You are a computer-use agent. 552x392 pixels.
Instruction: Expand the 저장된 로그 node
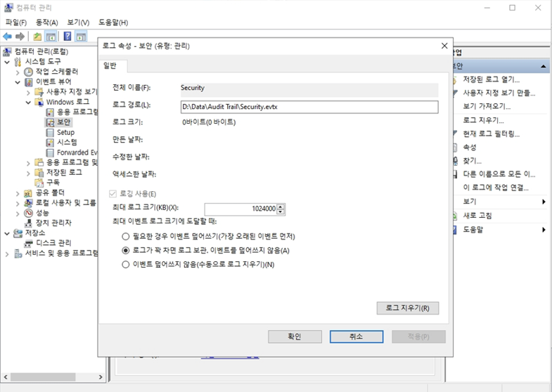click(x=29, y=173)
